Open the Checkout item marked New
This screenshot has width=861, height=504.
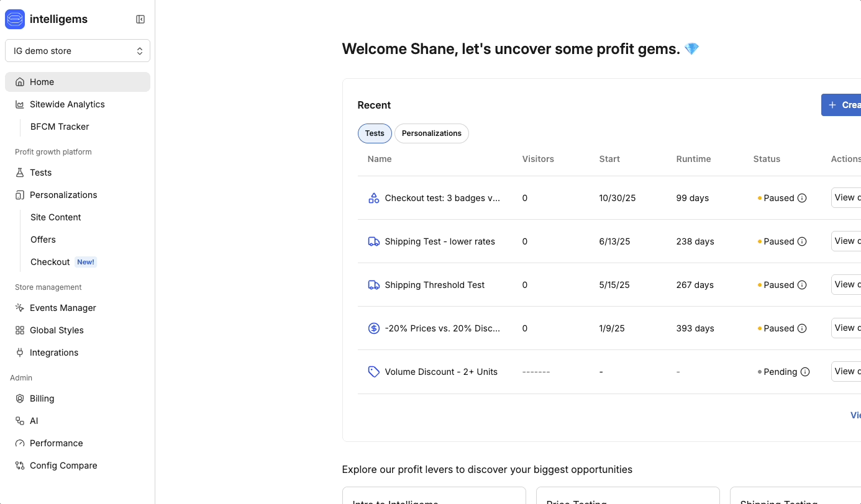tap(50, 262)
